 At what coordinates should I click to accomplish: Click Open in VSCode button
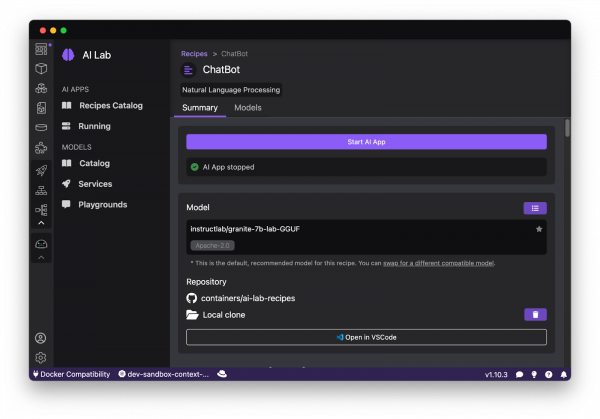tap(366, 337)
